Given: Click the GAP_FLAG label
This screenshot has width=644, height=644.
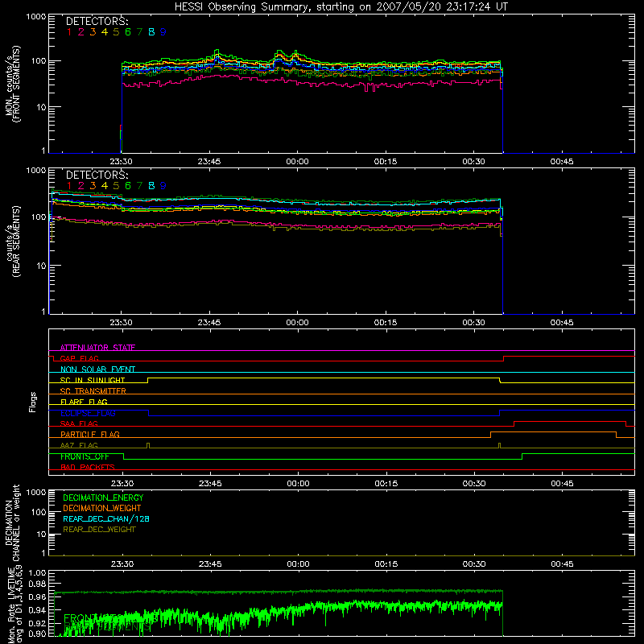Looking at the screenshot, I should pos(79,358).
